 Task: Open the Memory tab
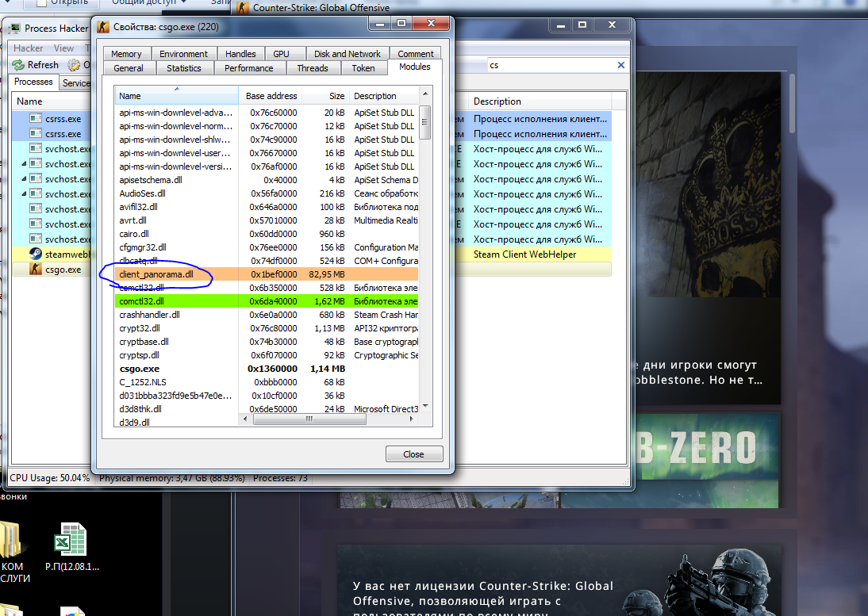[126, 54]
